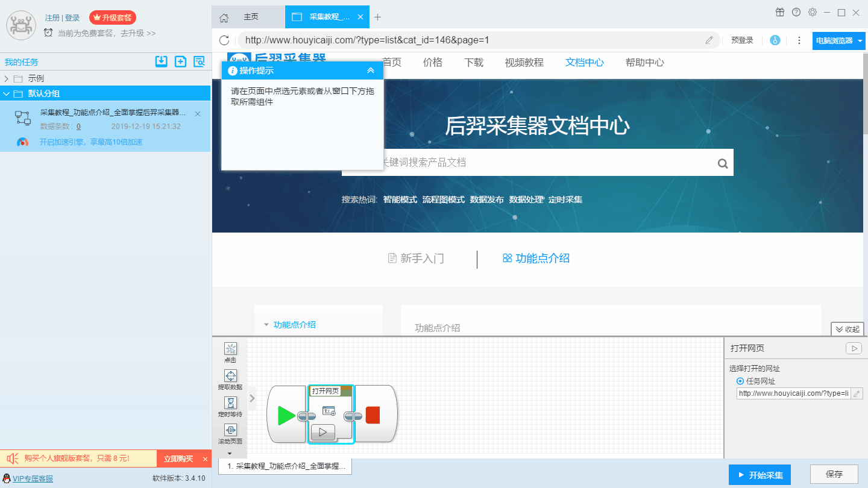Screen dimensions: 868x488
Task: Select the 新手入门 section
Action: [x=416, y=258]
